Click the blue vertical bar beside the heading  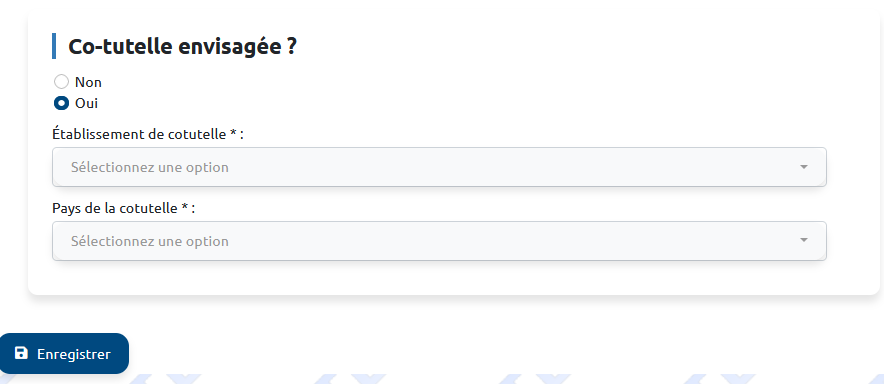pyautogui.click(x=54, y=46)
